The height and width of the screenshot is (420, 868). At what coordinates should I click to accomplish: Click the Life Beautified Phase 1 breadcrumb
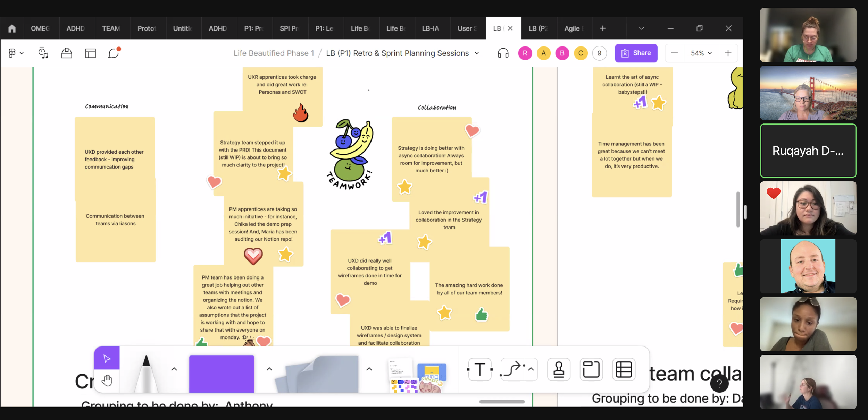point(274,53)
